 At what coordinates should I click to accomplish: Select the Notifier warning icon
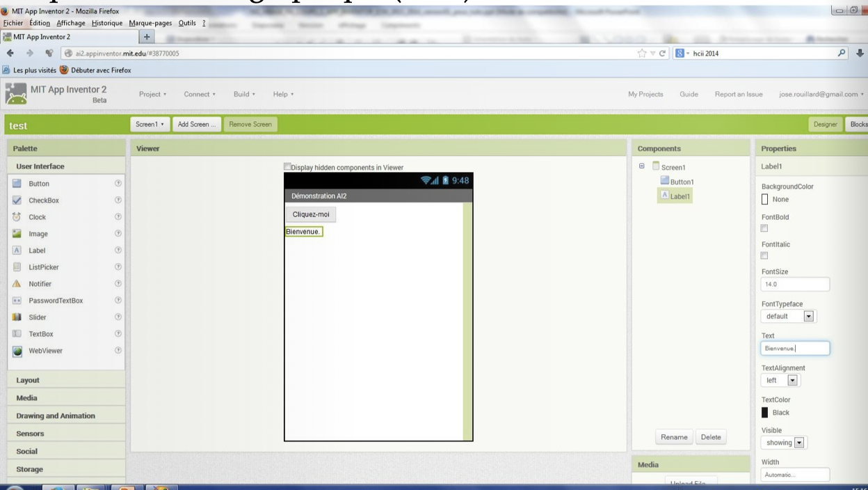pyautogui.click(x=17, y=284)
